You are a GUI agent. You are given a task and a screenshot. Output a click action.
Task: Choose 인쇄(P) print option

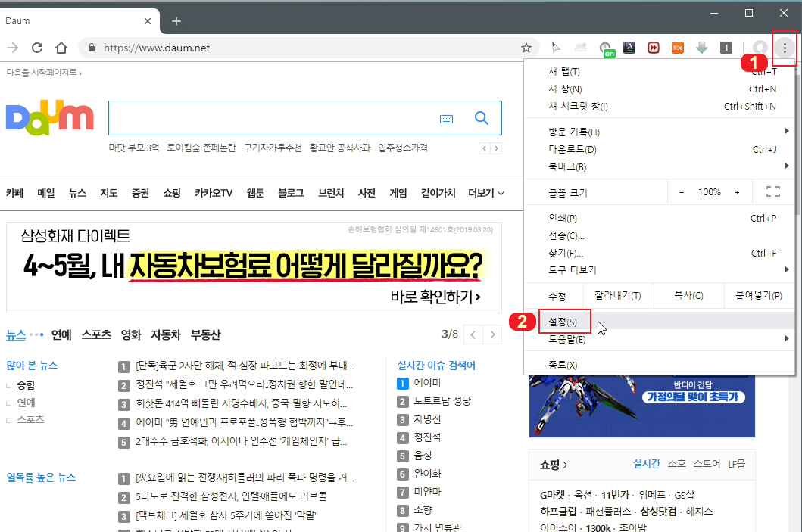[x=660, y=218]
